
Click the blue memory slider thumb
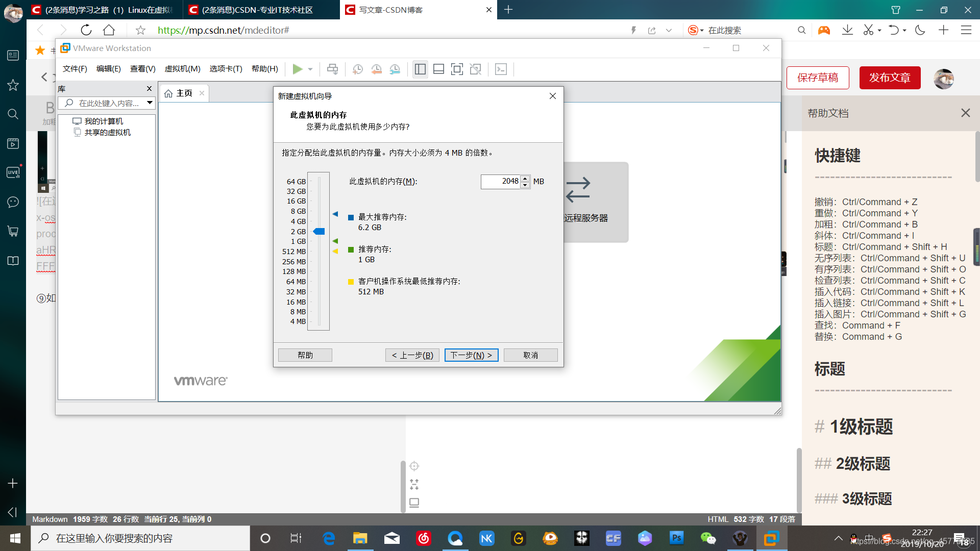pyautogui.click(x=319, y=232)
